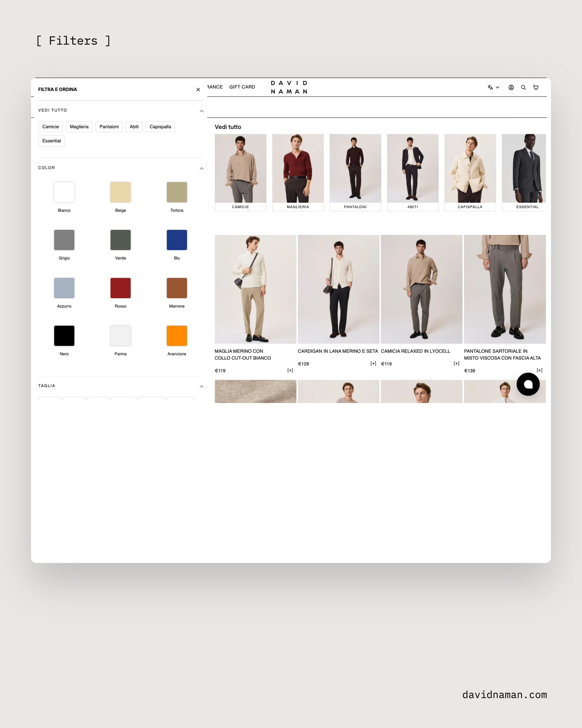The height and width of the screenshot is (728, 582).
Task: Select the Nero color swatch
Action: coord(64,336)
